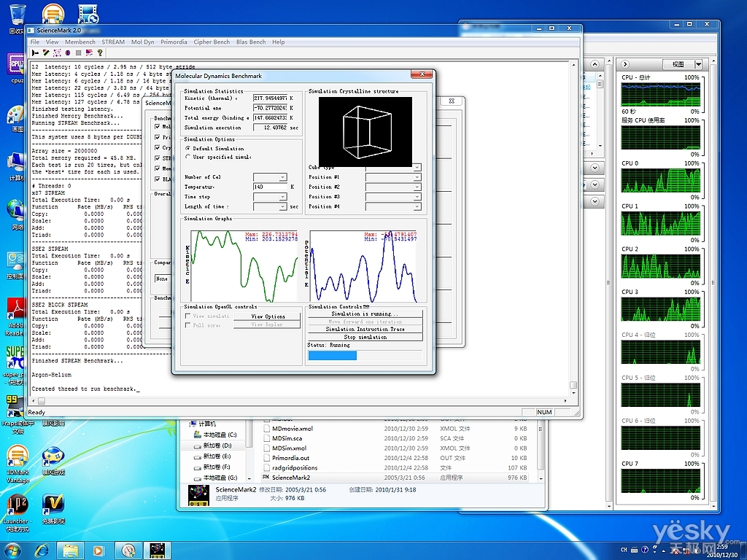Switch to Resource Monitor gauge taskbar button
747x560 pixels.
(x=128, y=551)
